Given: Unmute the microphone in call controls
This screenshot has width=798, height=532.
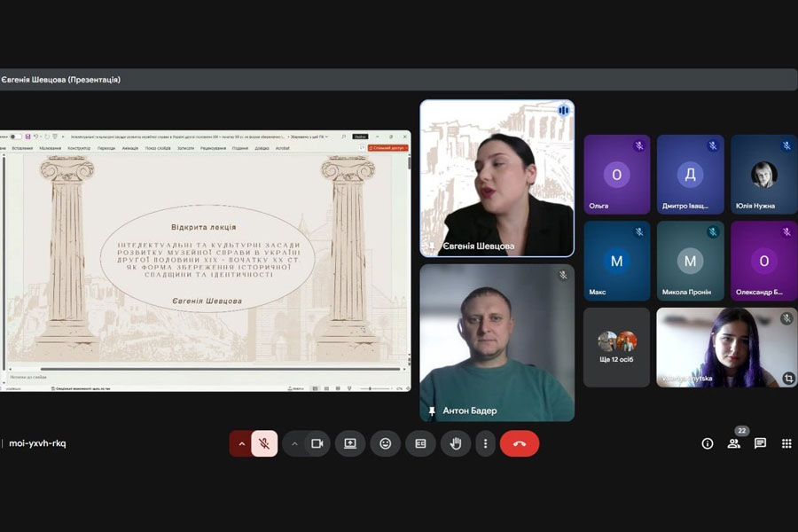Looking at the screenshot, I should [264, 443].
